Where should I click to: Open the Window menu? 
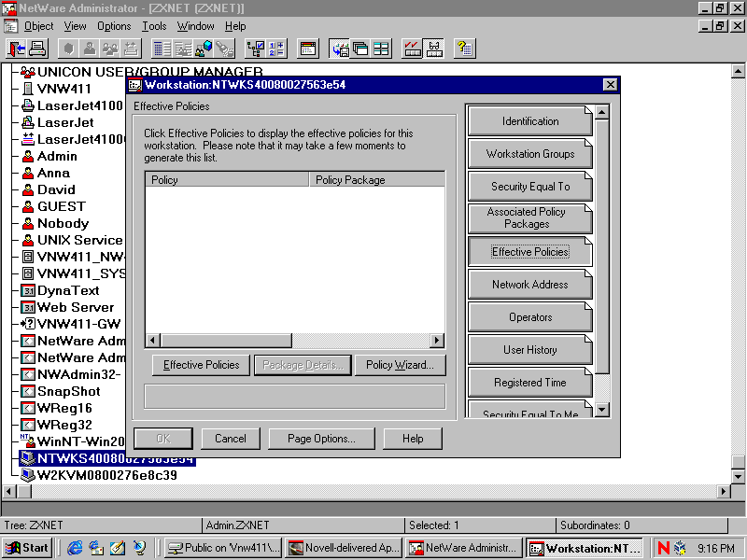coord(196,26)
